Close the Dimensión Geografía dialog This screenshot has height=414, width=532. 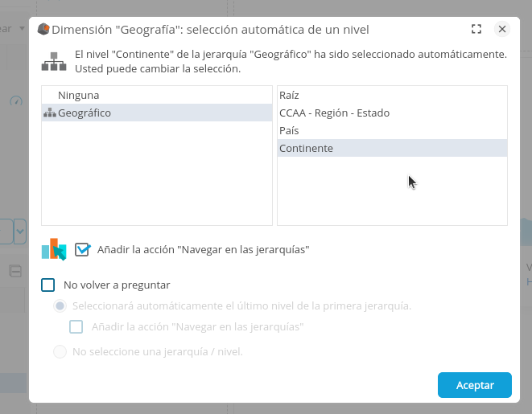502,29
